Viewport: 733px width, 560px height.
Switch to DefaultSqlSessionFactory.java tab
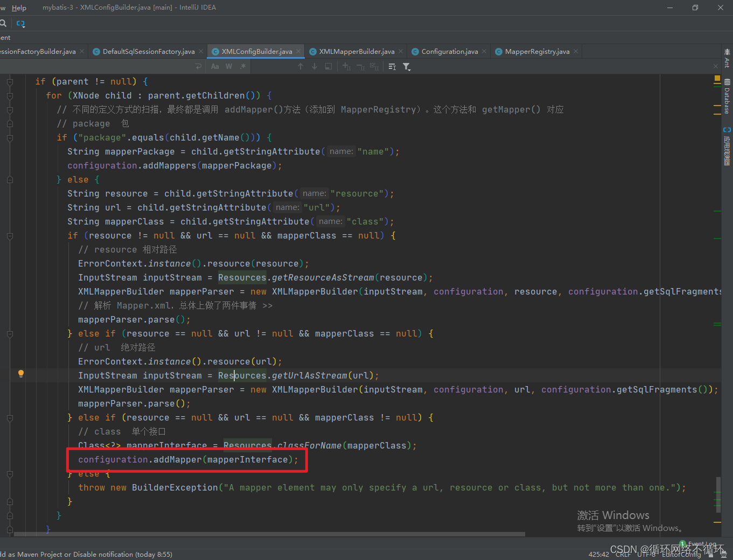[x=149, y=52]
